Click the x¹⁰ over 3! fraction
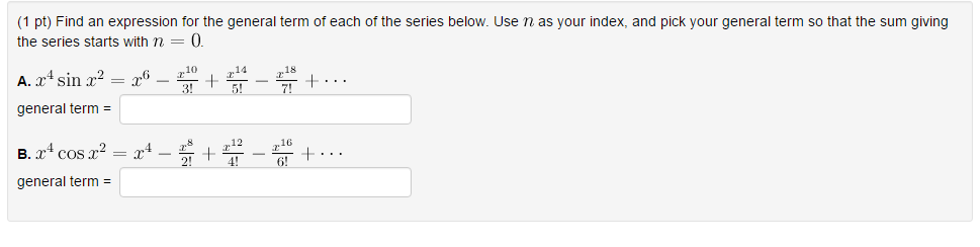This screenshot has width=980, height=247. [187, 80]
